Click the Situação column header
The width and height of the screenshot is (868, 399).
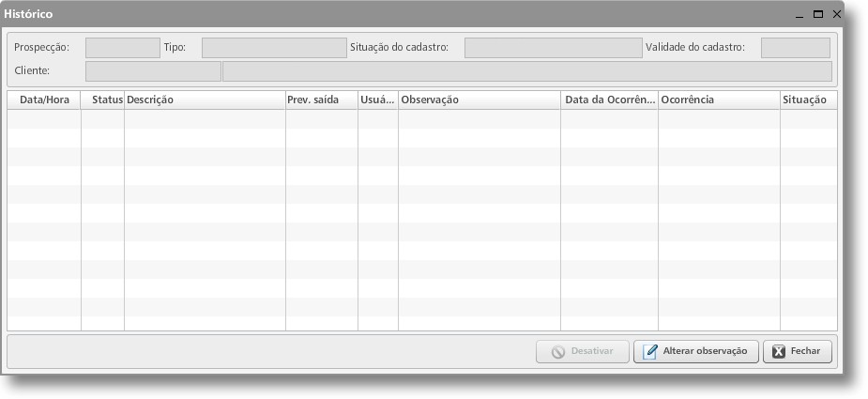[x=809, y=100]
